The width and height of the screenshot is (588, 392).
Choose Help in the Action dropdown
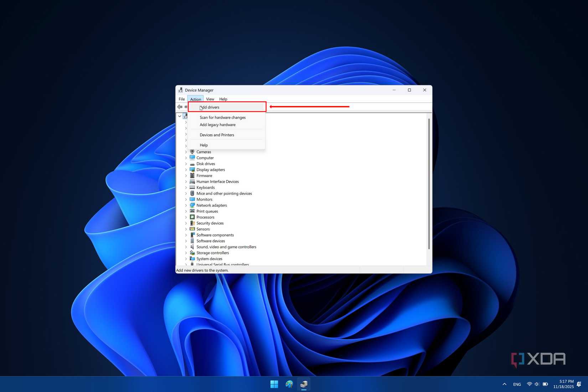(x=227, y=145)
